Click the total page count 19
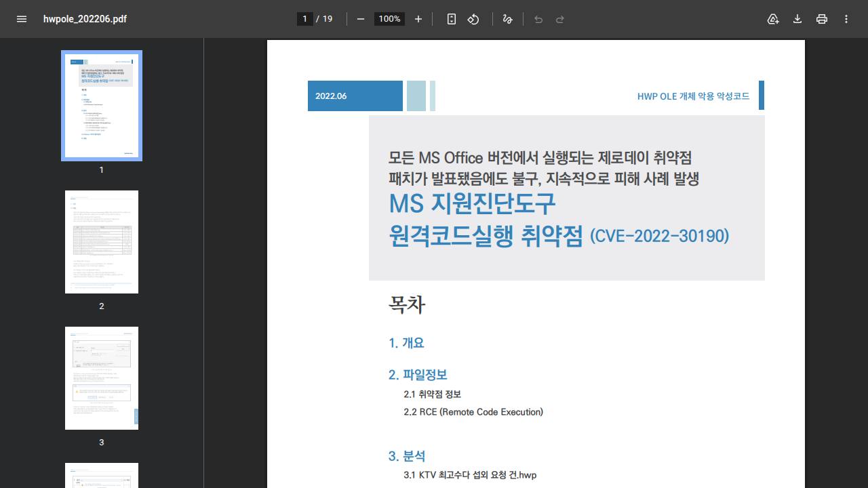 [328, 19]
